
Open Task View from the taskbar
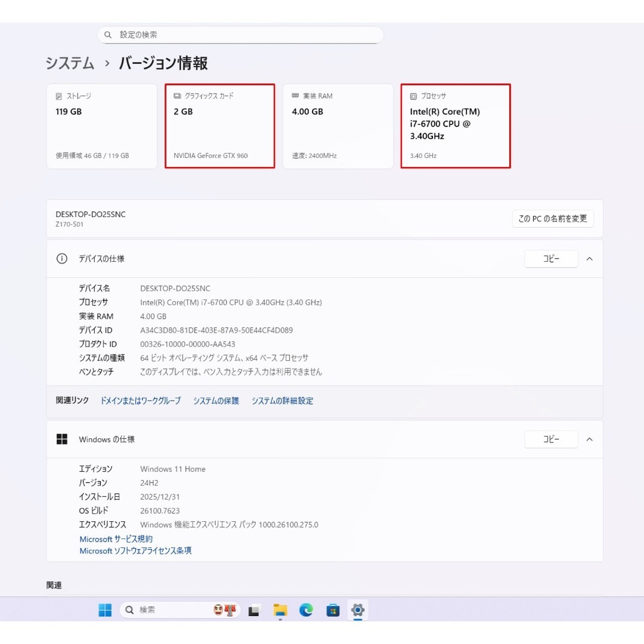coord(254,610)
